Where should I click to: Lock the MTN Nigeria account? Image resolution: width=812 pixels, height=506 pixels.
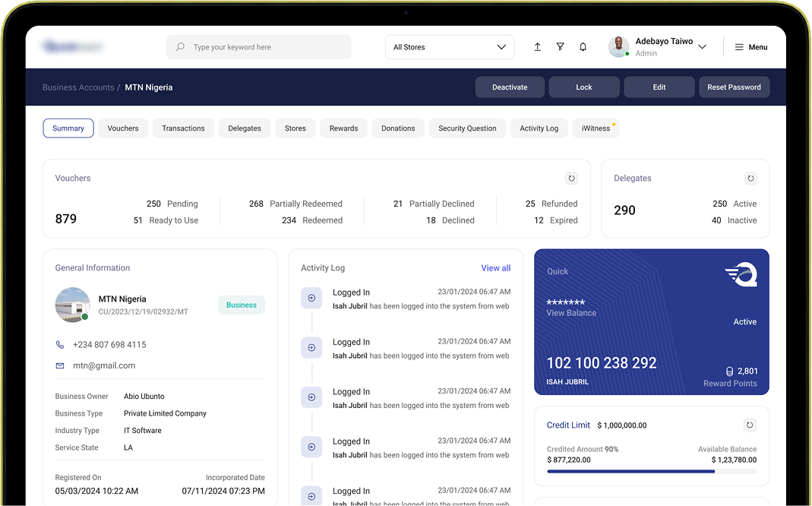[x=584, y=87]
